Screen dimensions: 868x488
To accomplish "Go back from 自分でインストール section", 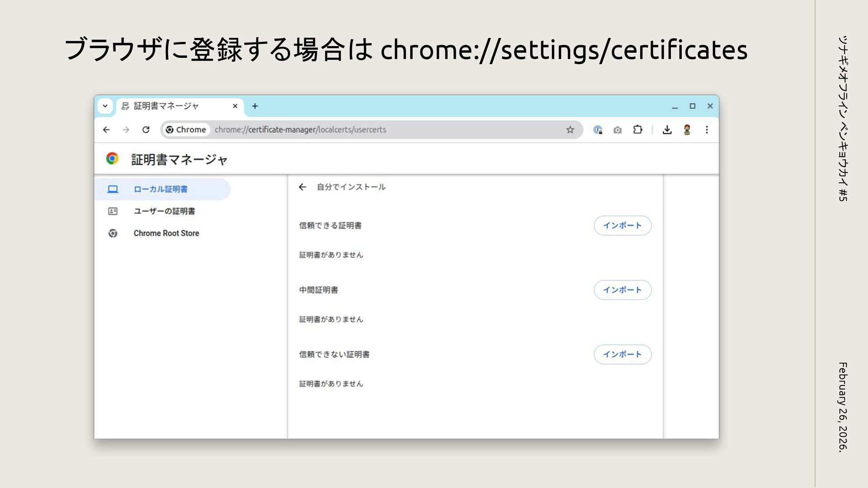I will pyautogui.click(x=302, y=187).
